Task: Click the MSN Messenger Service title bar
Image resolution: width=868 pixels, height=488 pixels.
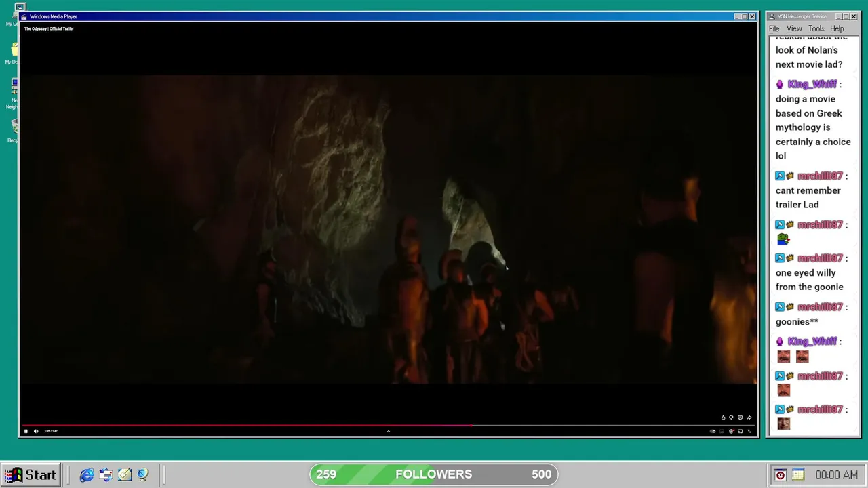Action: pyautogui.click(x=813, y=16)
